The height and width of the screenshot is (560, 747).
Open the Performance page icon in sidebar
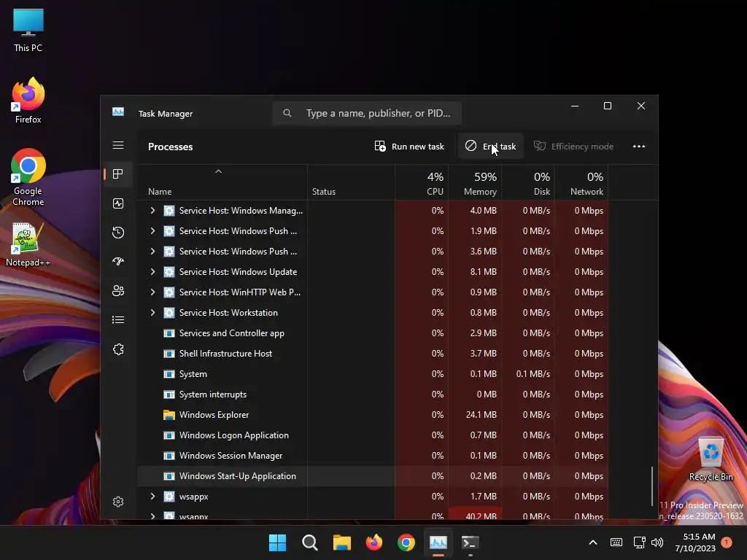[x=118, y=203]
